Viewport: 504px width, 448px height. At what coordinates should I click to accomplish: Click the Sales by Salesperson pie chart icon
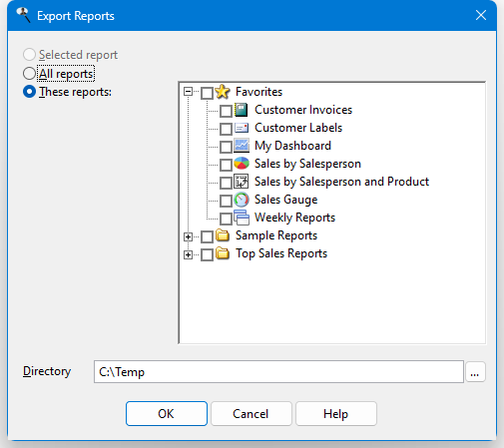click(242, 164)
